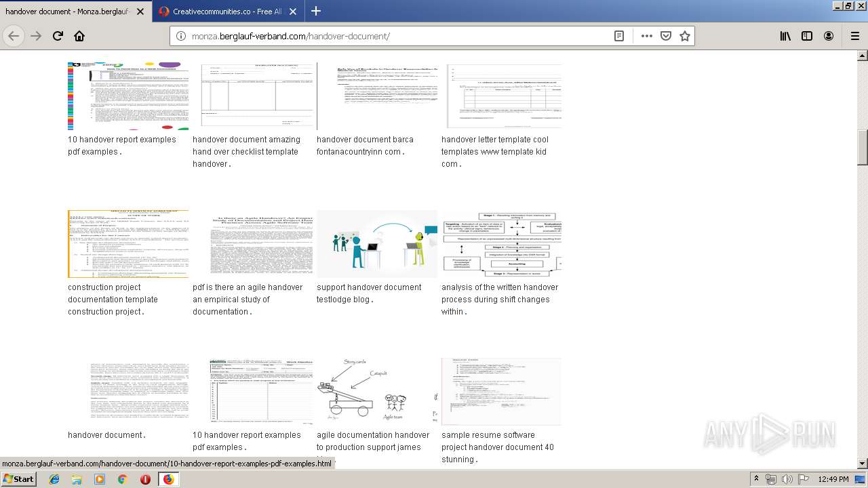868x488 pixels.
Task: Go back to the previous page
Action: pos(14,36)
